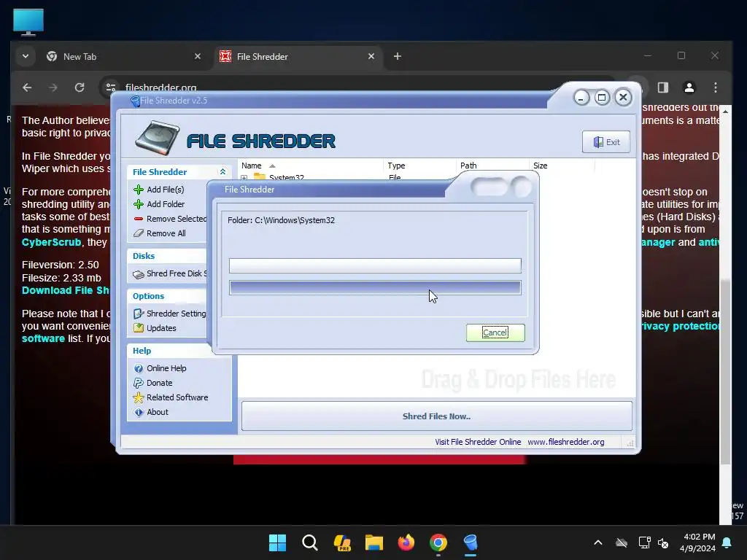Go back in Chrome
The width and height of the screenshot is (747, 560).
tap(27, 87)
